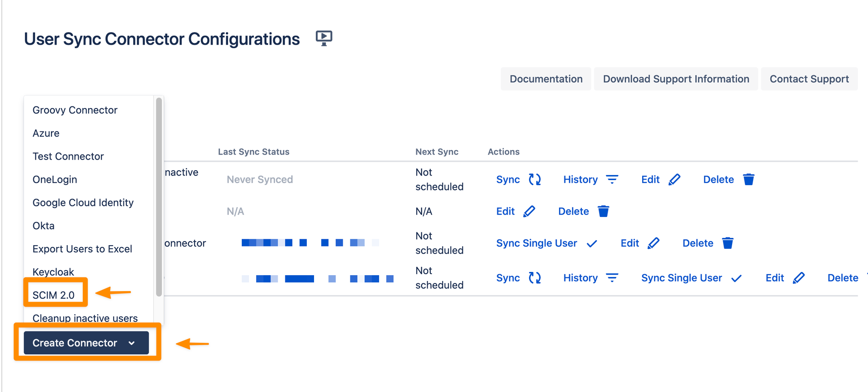Delete the Never Synced connector
The width and height of the screenshot is (868, 392).
click(x=718, y=180)
